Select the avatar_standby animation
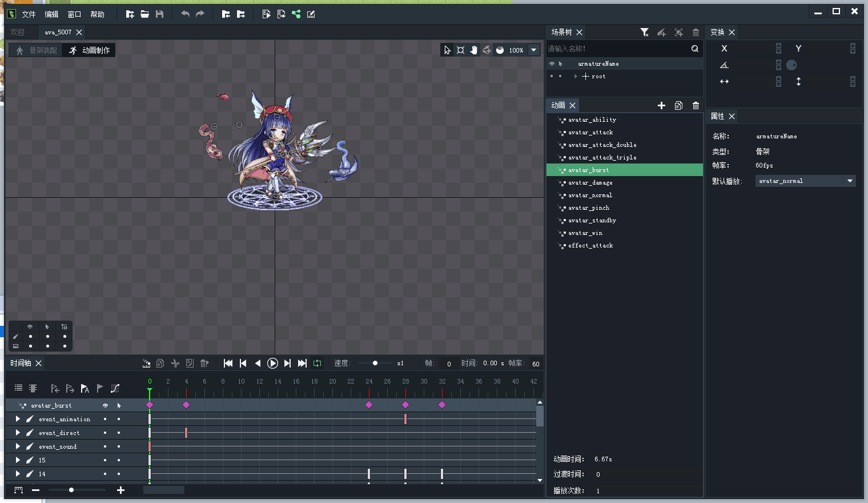The height and width of the screenshot is (503, 868). [592, 221]
